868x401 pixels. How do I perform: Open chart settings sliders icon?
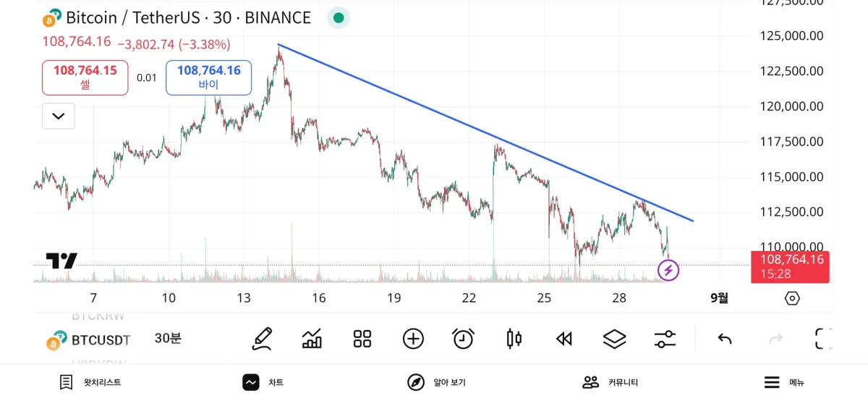tap(665, 338)
